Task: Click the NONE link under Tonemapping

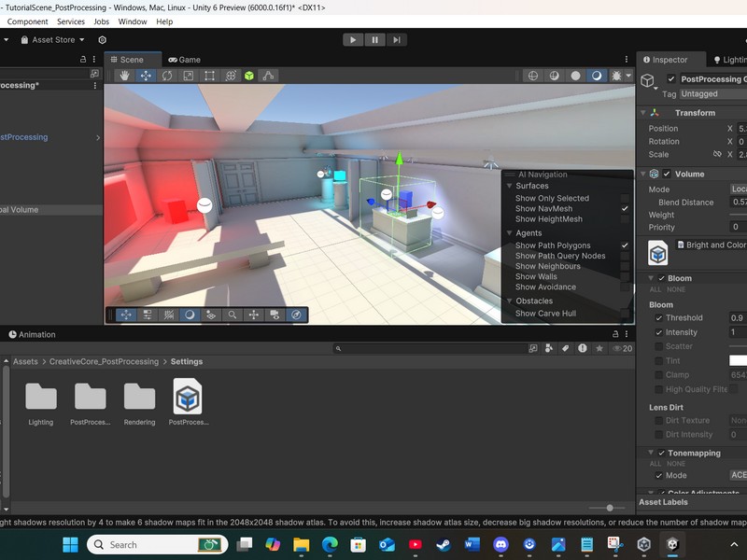Action: tap(674, 464)
